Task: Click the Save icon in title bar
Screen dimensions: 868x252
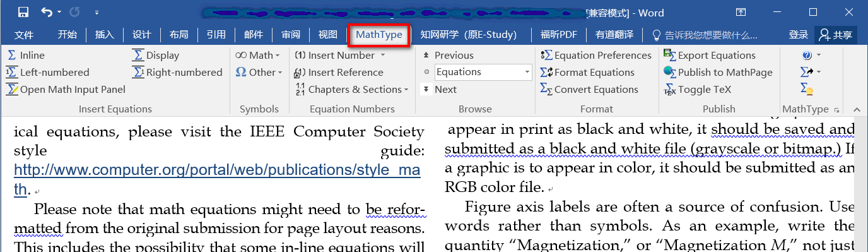Action: point(23,12)
